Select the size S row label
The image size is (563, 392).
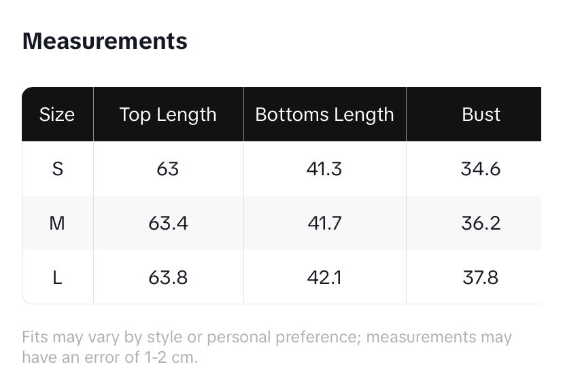57,168
